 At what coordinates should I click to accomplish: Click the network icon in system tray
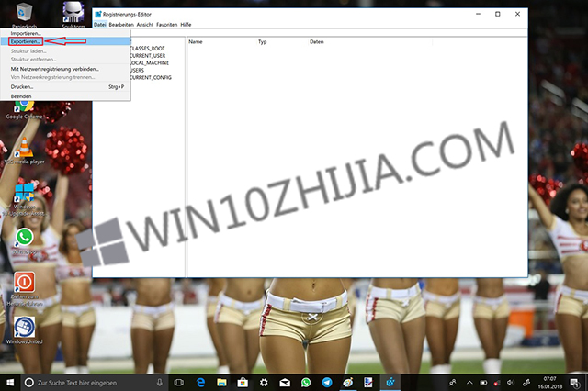click(497, 383)
